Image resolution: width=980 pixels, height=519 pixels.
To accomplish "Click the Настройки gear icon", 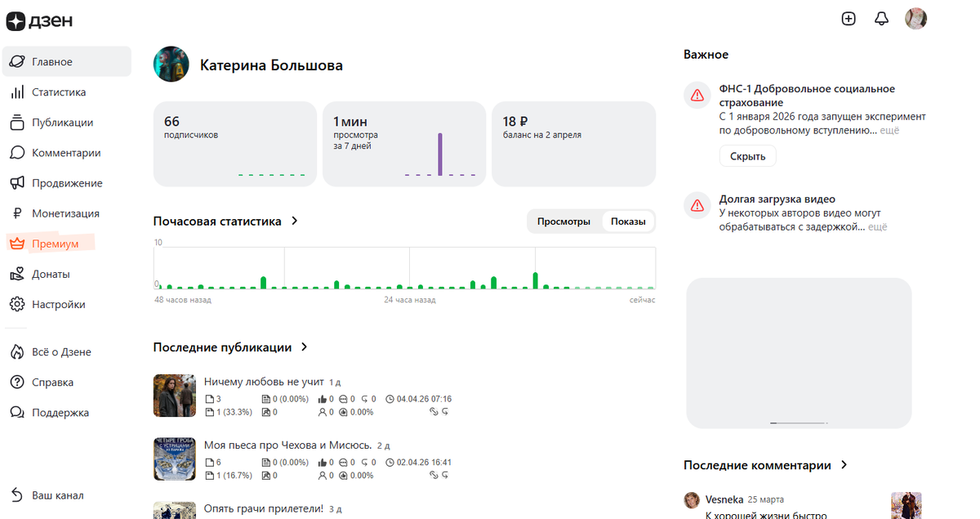I will 17,304.
